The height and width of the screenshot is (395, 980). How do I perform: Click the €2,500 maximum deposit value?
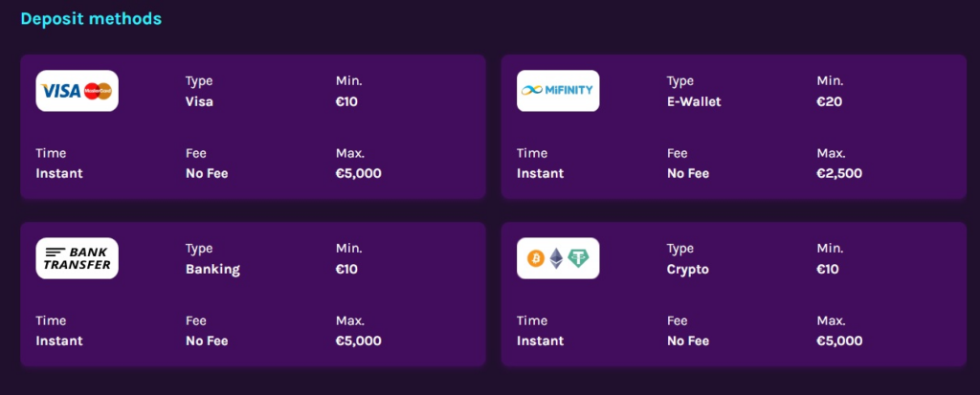pos(839,173)
